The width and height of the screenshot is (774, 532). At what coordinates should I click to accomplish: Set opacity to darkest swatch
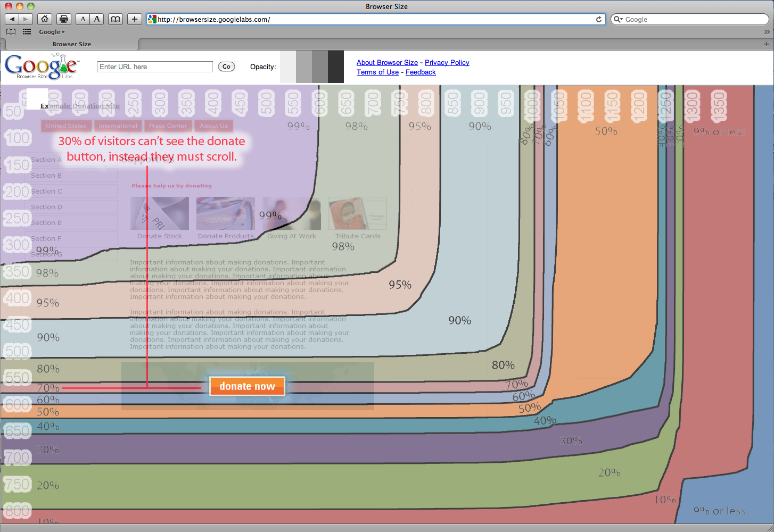click(x=336, y=66)
